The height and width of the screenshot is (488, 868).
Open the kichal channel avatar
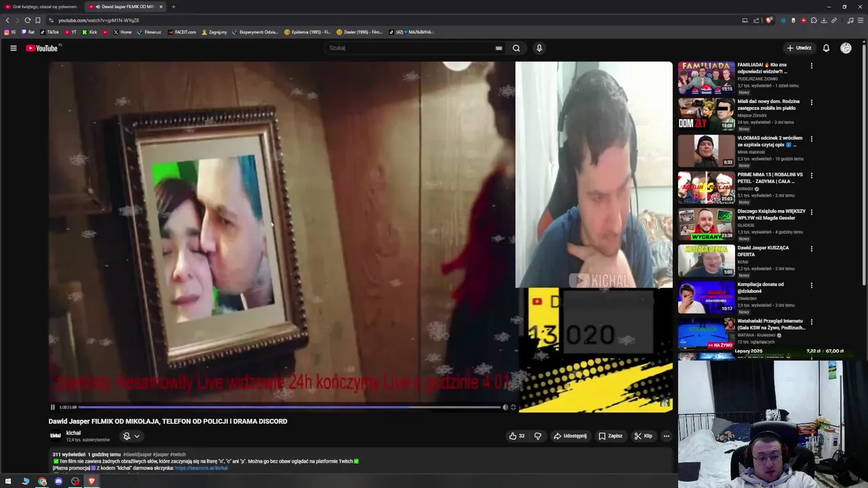tap(56, 436)
